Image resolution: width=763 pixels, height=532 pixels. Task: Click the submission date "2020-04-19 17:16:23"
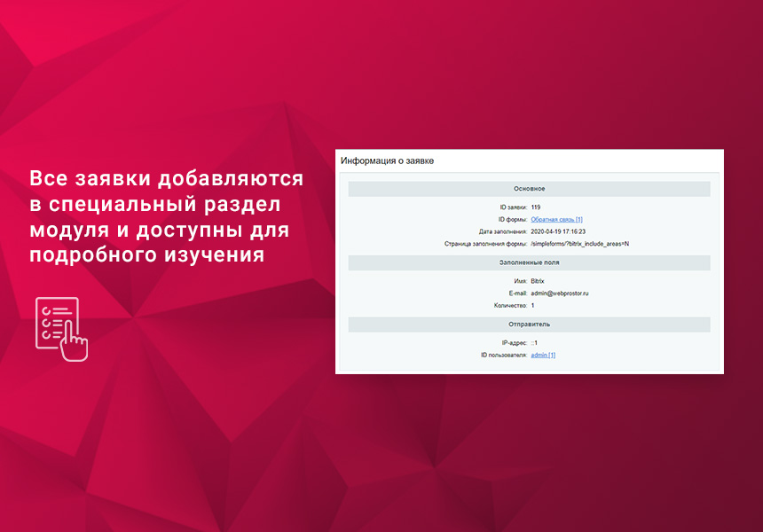(560, 231)
